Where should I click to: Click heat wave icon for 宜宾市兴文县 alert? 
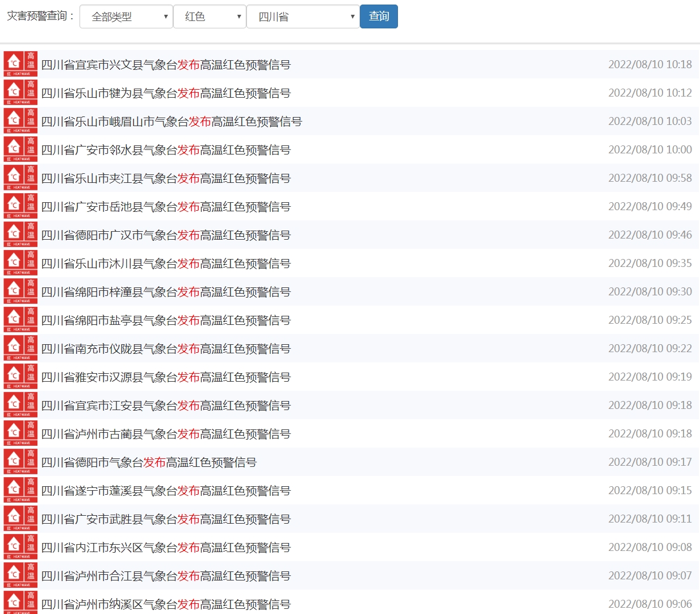[20, 64]
